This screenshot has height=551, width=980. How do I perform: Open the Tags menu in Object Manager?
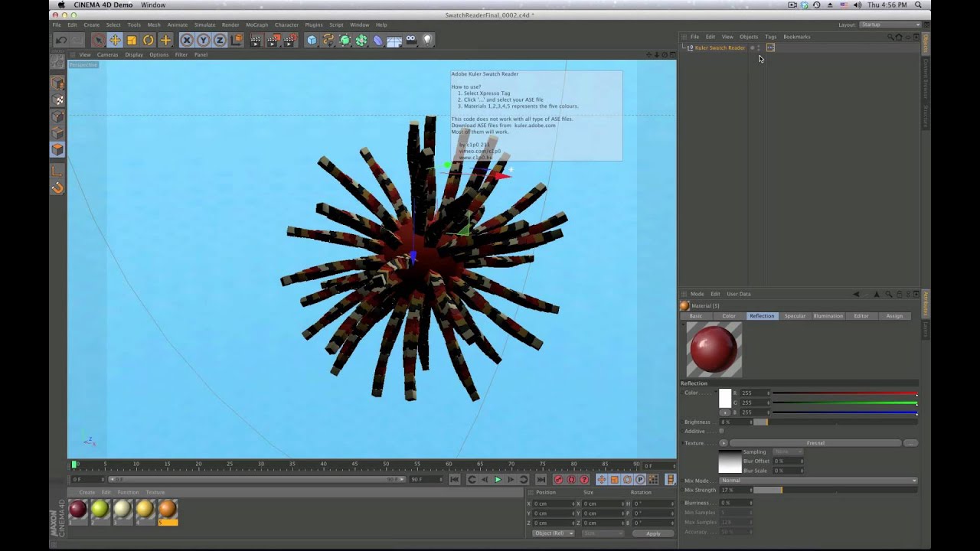(770, 37)
